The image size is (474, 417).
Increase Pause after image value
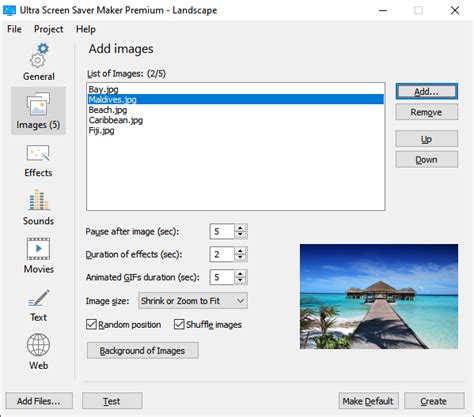[240, 228]
